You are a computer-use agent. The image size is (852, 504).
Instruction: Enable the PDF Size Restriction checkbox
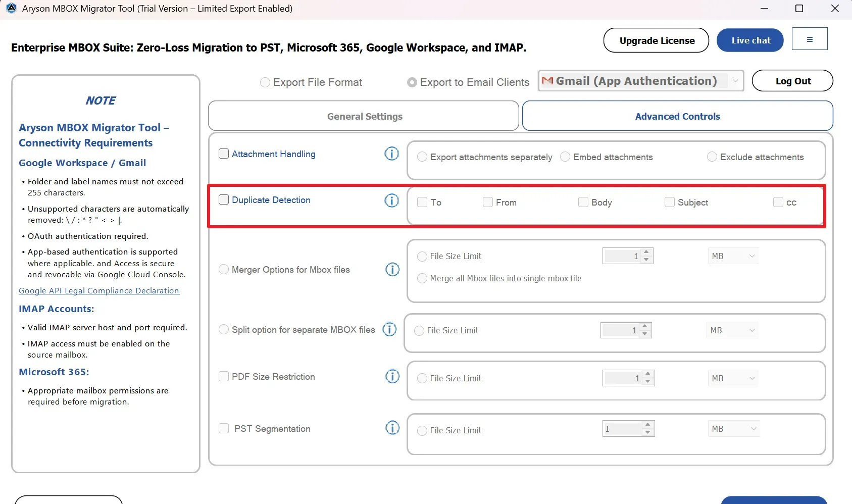coord(224,376)
